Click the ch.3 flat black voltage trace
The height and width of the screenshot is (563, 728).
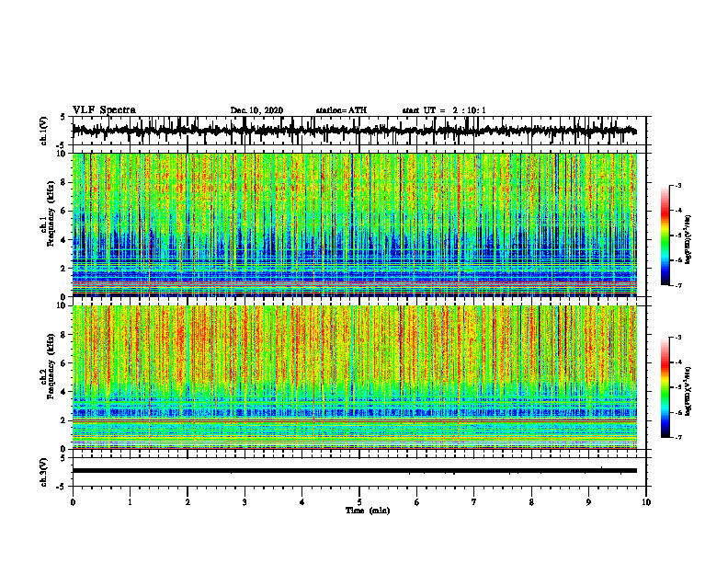pyautogui.click(x=354, y=471)
